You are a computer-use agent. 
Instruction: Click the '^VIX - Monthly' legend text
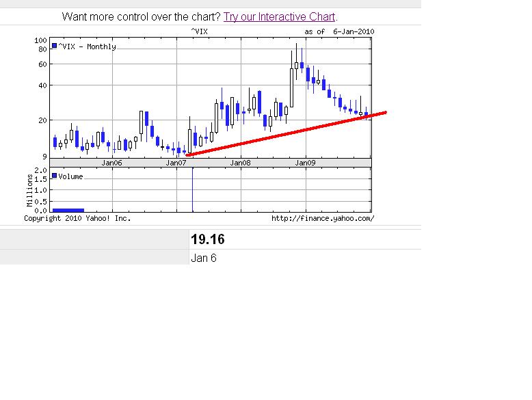pos(88,46)
